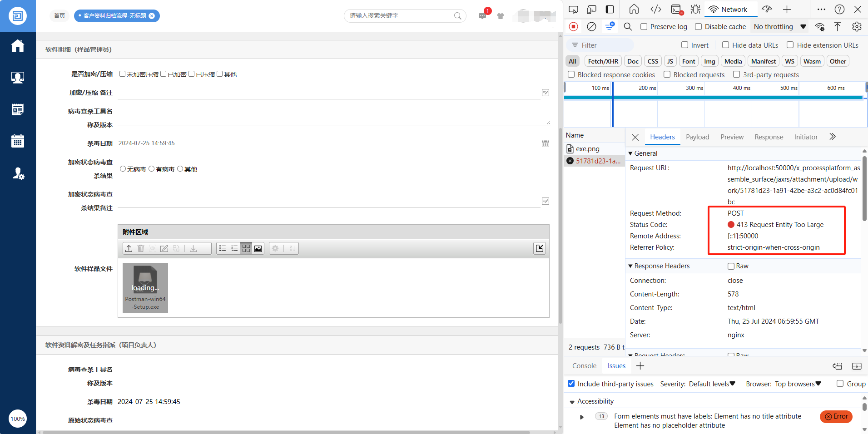Select the 无病毒 radio option
The width and height of the screenshot is (868, 434).
tap(123, 169)
